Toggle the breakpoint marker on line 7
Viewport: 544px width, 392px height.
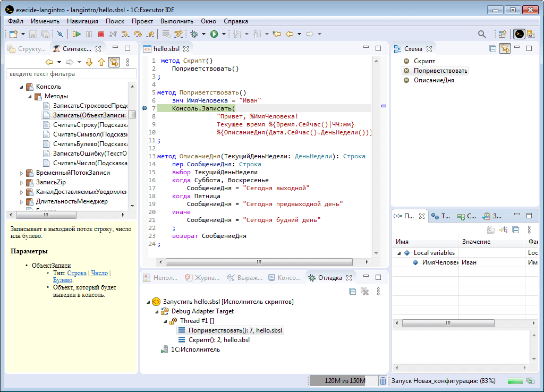coord(144,108)
